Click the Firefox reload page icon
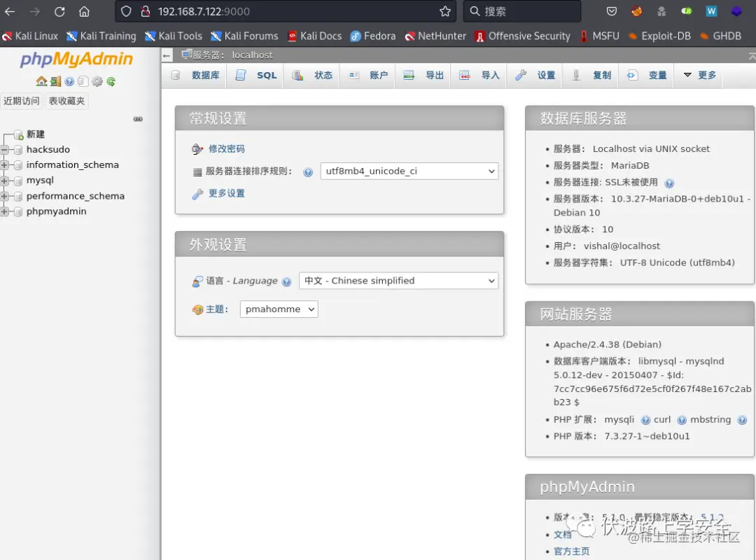This screenshot has height=560, width=756. pyautogui.click(x=59, y=11)
